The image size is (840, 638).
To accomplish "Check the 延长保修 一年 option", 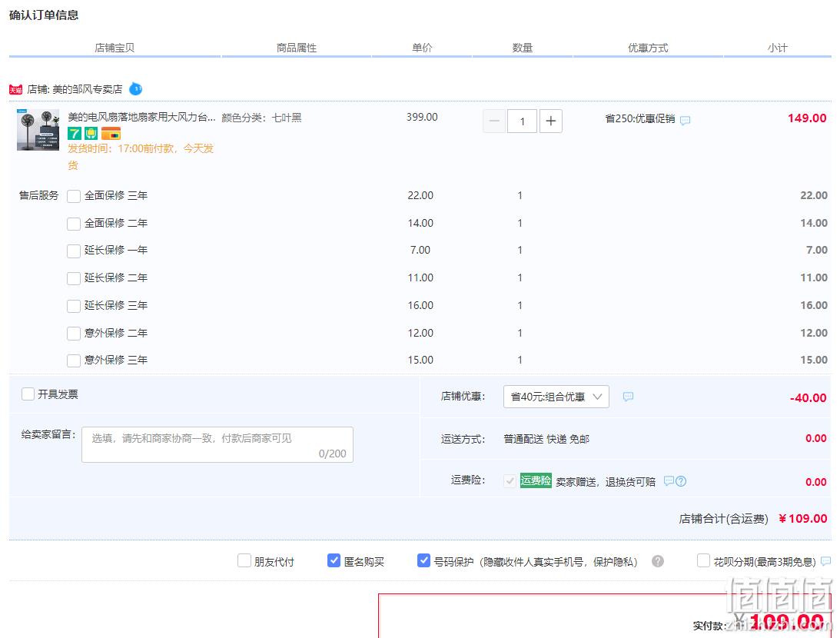I will pyautogui.click(x=74, y=251).
